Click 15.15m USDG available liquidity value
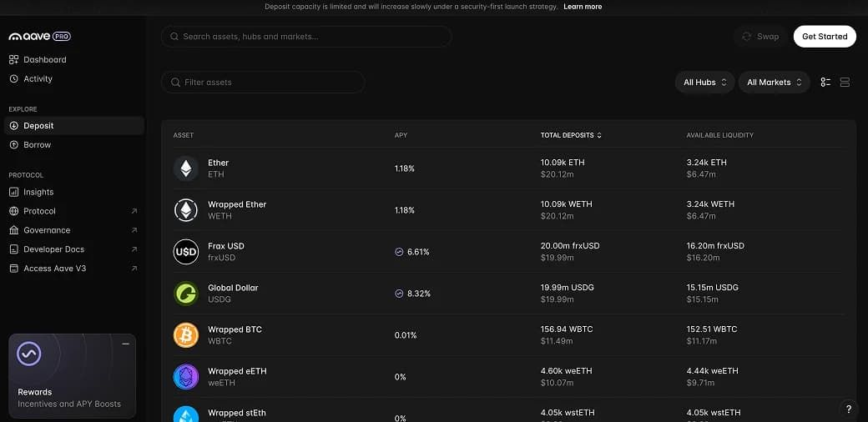The image size is (868, 422). coord(713,288)
